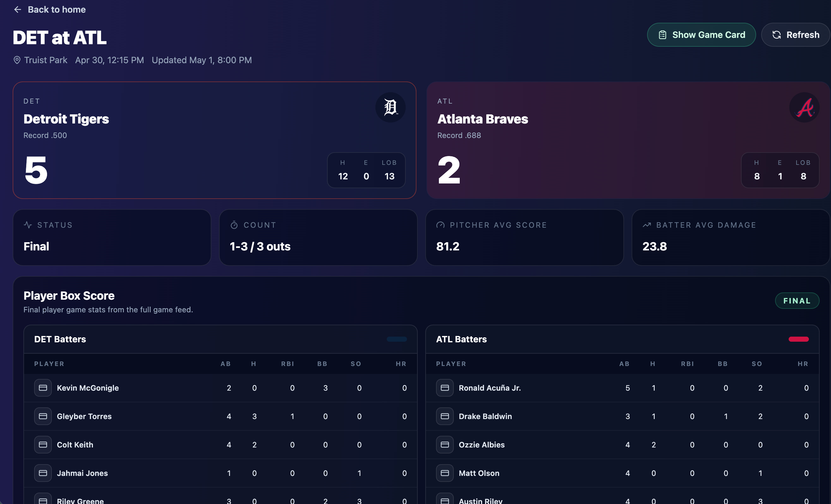Image resolution: width=831 pixels, height=504 pixels.
Task: Click the DET Batters color indicator
Action: coord(397,339)
